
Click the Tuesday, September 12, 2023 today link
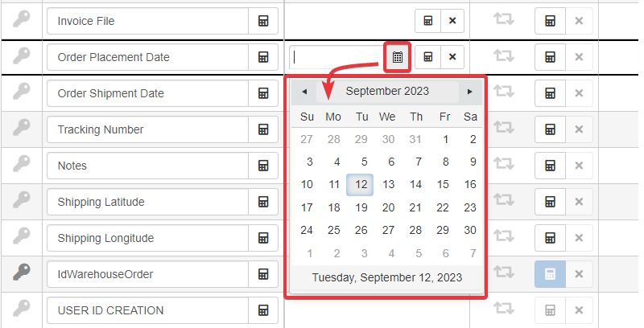click(387, 278)
